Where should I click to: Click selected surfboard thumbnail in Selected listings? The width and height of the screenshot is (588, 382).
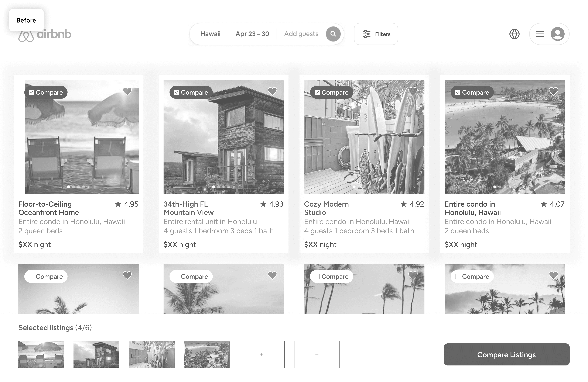(x=151, y=354)
